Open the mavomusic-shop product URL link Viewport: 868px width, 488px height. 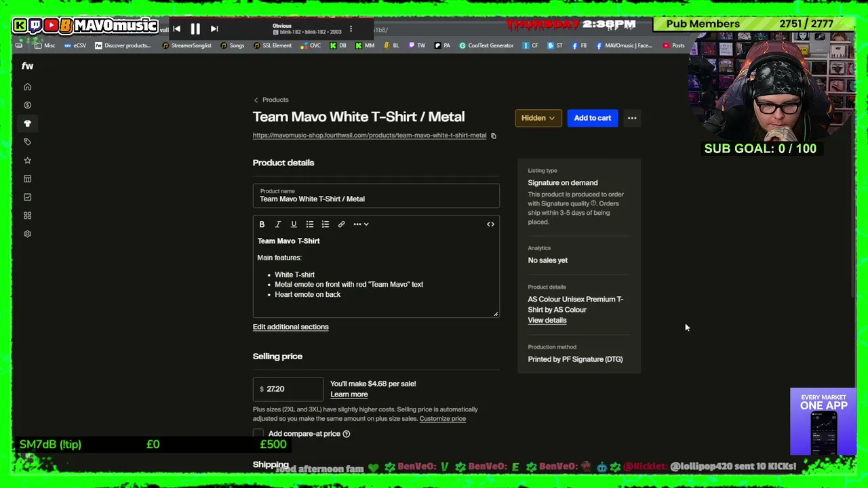tap(370, 136)
